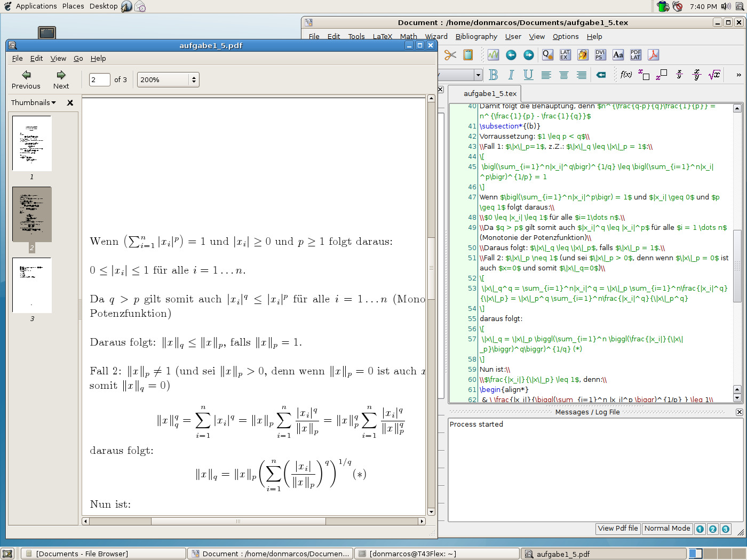Open PDF viewer with the red Acrobat icon
747x560 pixels.
[x=653, y=55]
